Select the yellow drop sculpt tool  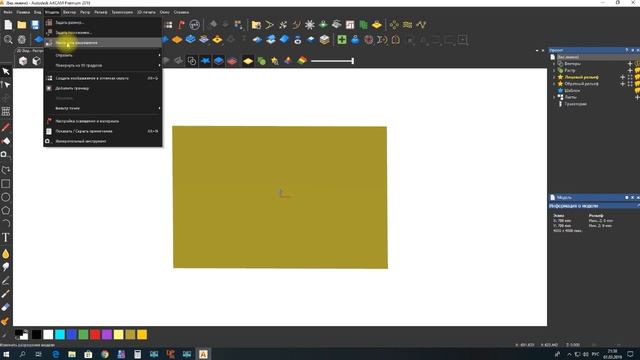[x=6, y=254]
